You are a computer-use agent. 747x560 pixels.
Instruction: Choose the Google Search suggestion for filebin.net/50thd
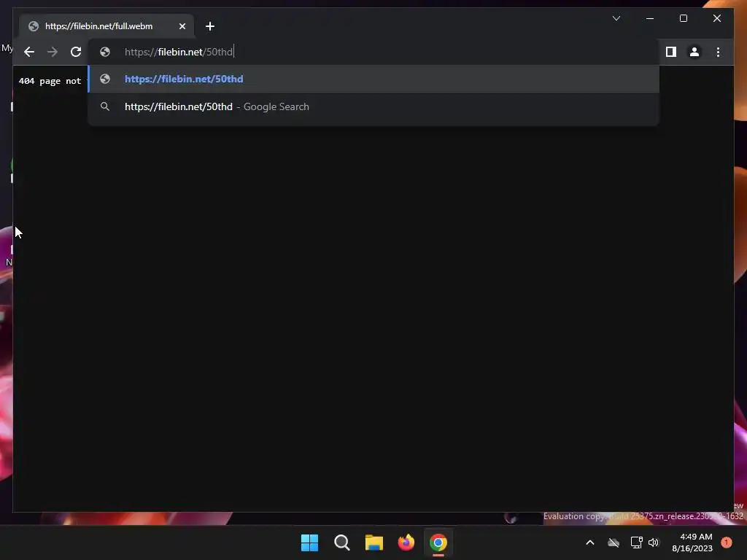(374, 106)
